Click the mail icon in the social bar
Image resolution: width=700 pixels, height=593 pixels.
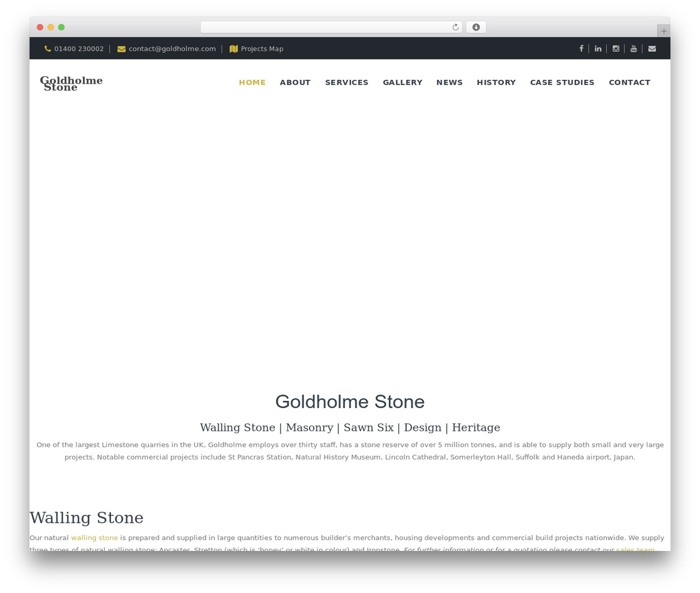652,49
